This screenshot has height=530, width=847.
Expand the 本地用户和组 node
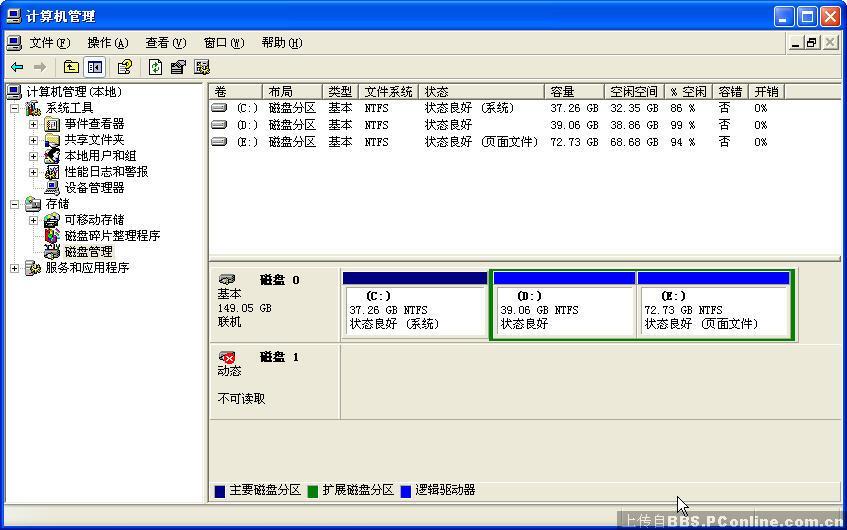(x=33, y=156)
